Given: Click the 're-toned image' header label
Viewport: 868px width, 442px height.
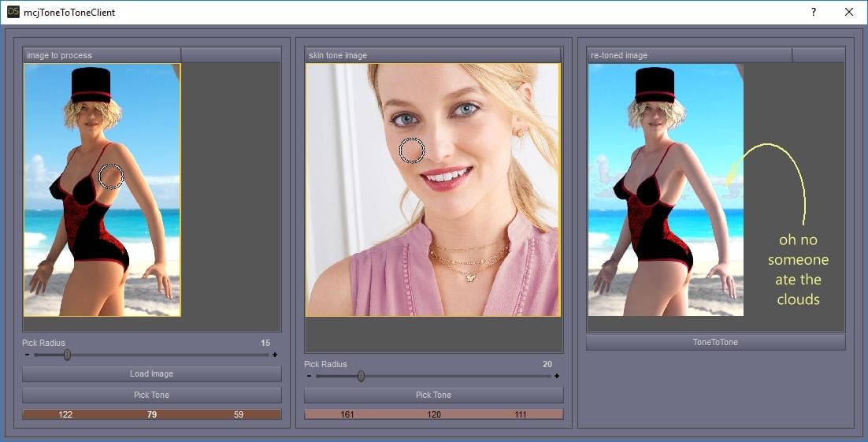Looking at the screenshot, I should click(619, 55).
